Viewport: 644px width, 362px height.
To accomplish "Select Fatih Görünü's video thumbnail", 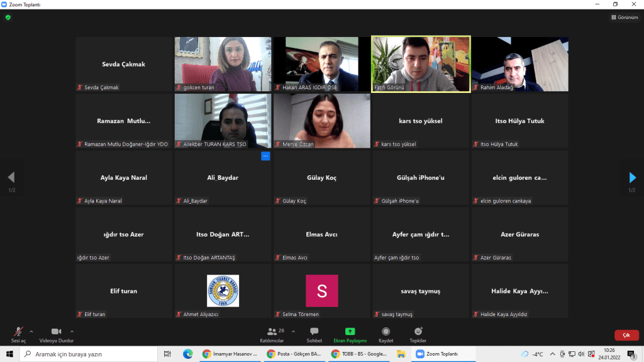I will point(421,64).
